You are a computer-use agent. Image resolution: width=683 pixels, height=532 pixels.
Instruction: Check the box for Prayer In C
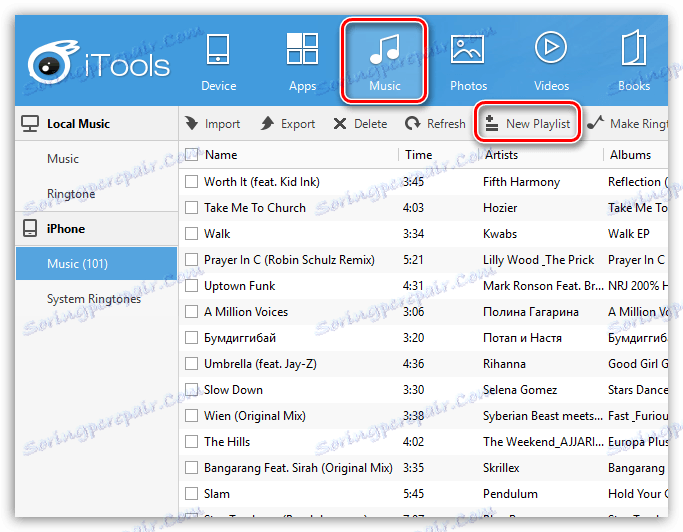[191, 260]
